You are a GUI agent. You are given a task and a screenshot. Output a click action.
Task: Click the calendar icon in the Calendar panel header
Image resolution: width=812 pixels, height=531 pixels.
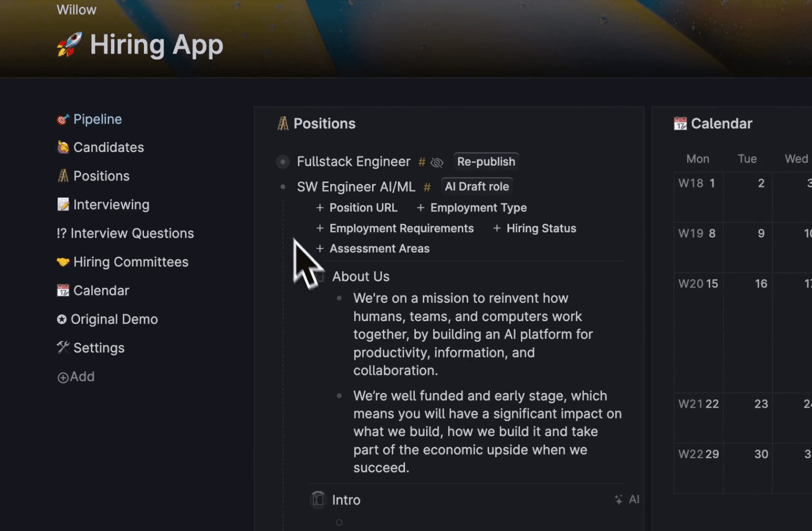click(x=680, y=123)
